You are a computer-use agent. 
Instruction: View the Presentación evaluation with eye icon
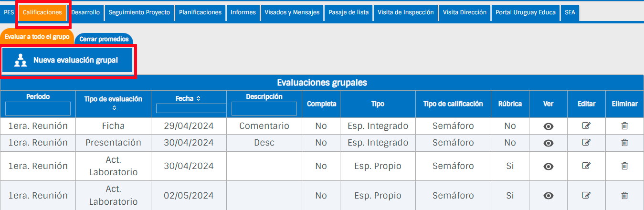(548, 143)
